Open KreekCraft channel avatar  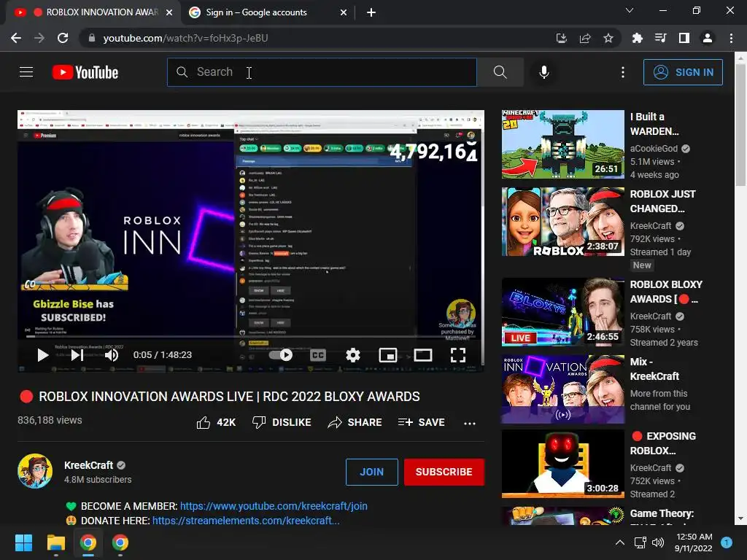click(x=35, y=471)
